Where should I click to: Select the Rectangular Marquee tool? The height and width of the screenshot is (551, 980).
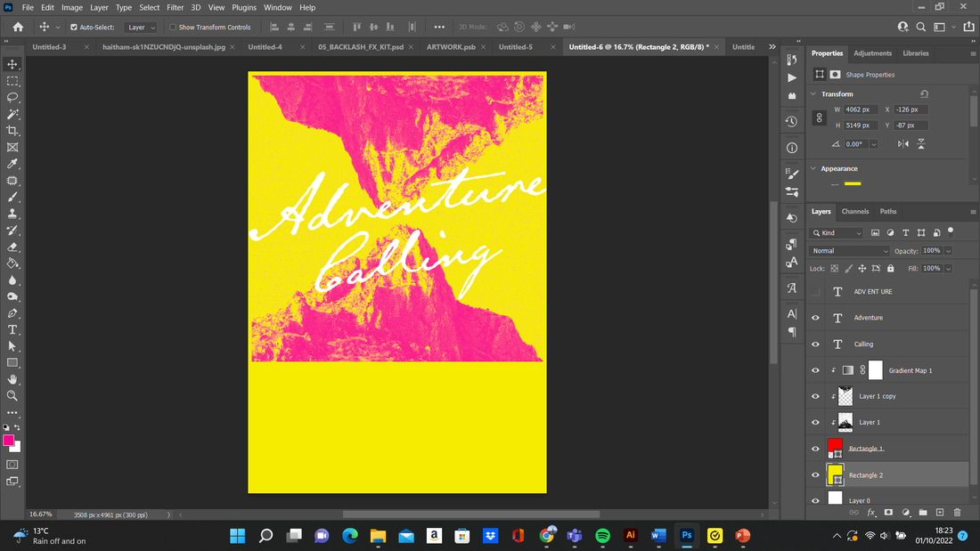tap(12, 81)
